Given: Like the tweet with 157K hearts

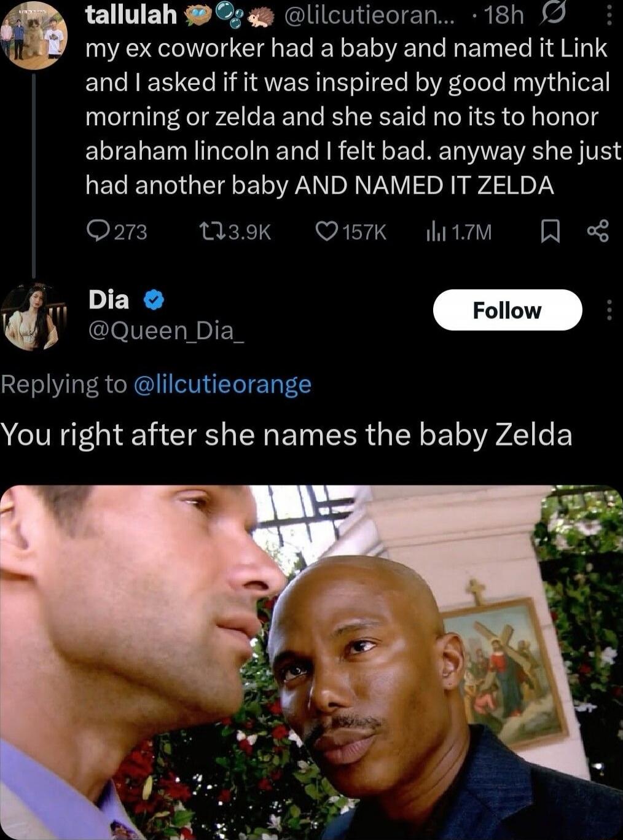Looking at the screenshot, I should (x=351, y=231).
